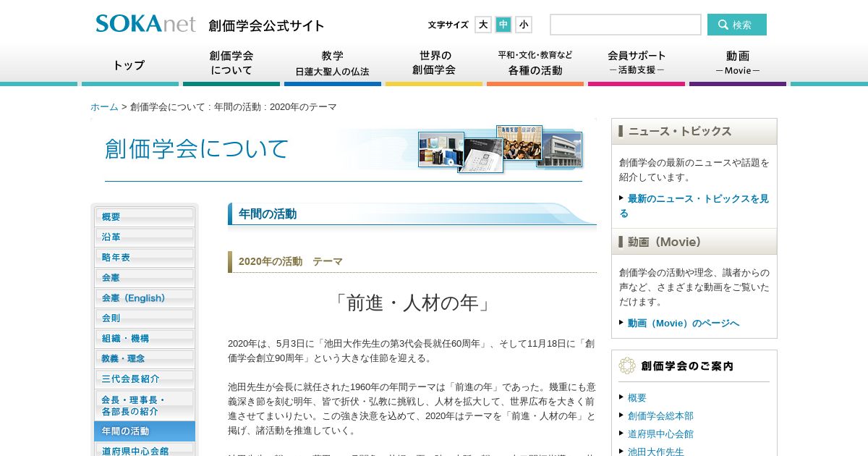Image resolution: width=868 pixels, height=456 pixels.
Task: Open 最新のニュース・トピックスを見る link
Action: pos(694,206)
